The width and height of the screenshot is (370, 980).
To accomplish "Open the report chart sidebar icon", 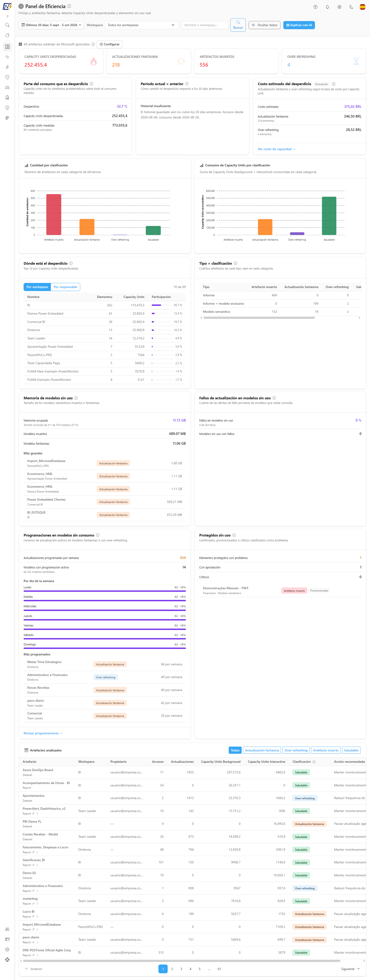I will pyautogui.click(x=7, y=98).
